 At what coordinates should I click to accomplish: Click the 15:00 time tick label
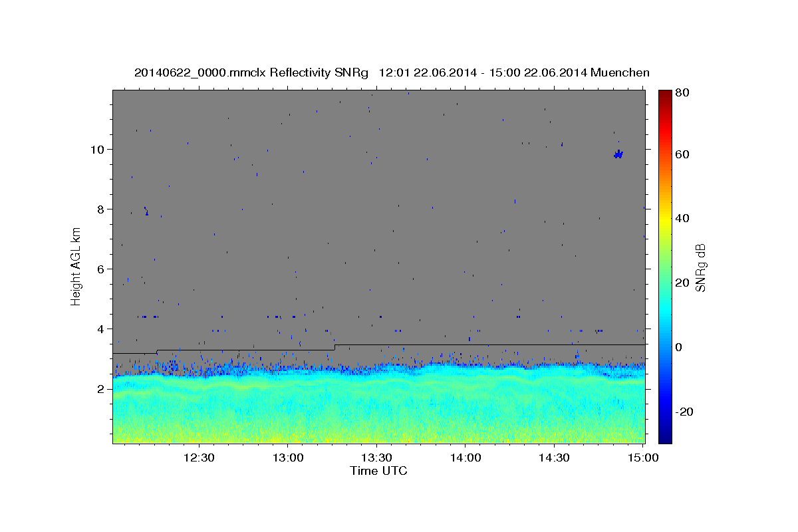click(x=643, y=458)
